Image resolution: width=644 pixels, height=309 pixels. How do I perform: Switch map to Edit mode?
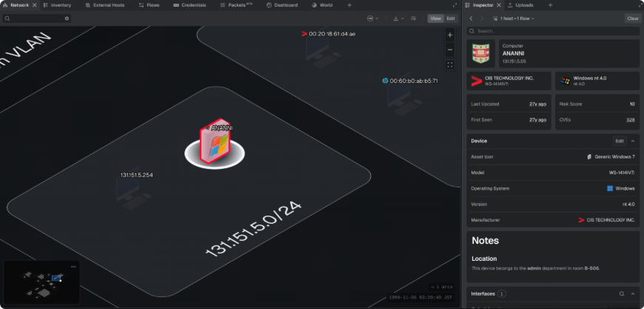point(451,19)
